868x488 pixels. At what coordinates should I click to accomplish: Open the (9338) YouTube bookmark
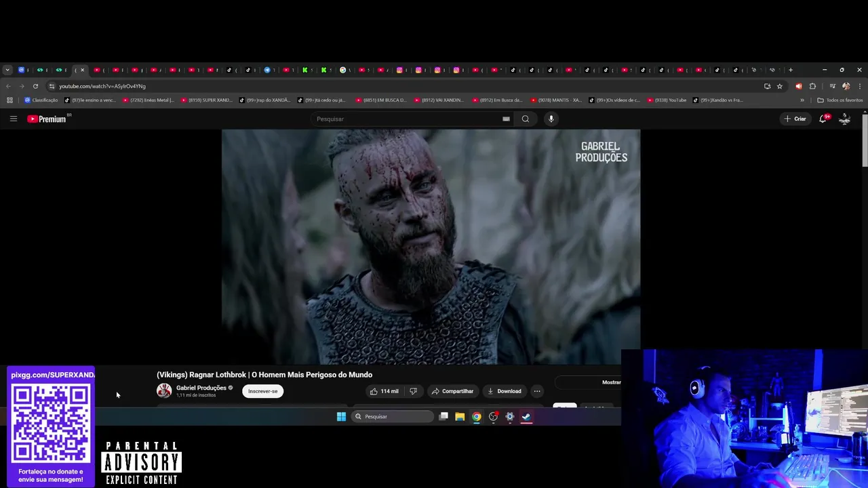tap(667, 100)
